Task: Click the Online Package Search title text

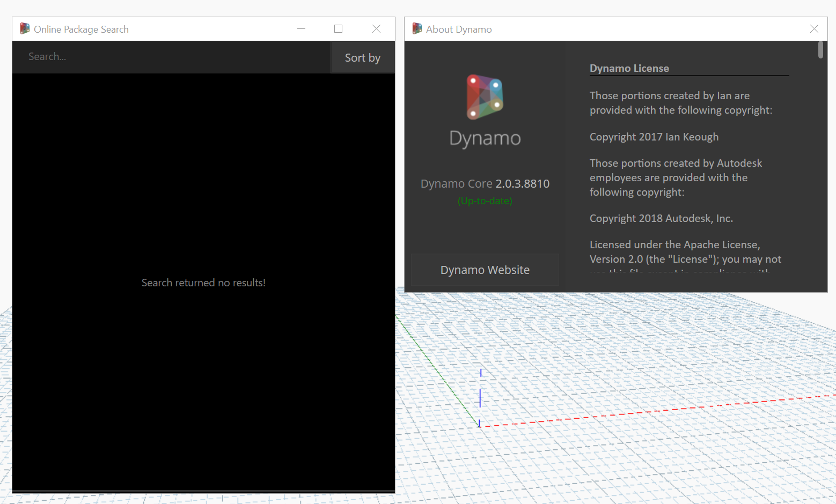Action: pos(81,29)
